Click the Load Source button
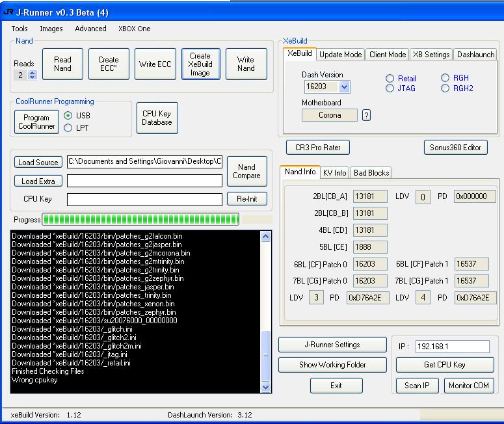 (x=38, y=162)
